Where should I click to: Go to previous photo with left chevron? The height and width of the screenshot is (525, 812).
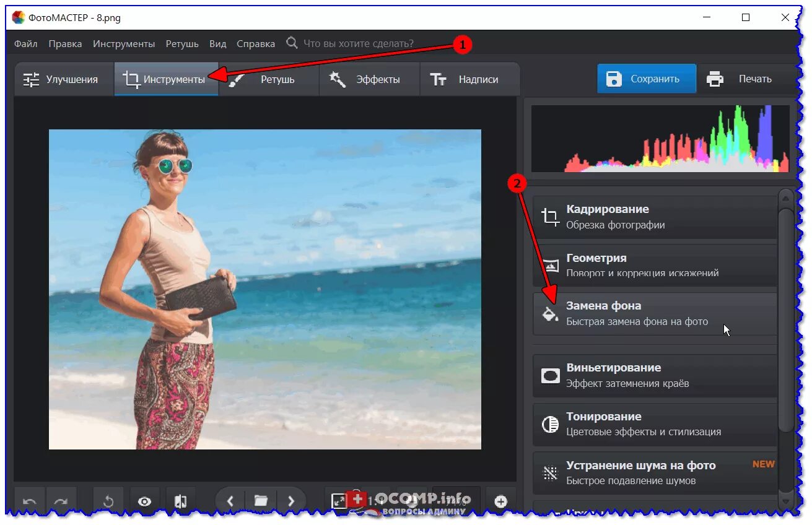point(230,501)
